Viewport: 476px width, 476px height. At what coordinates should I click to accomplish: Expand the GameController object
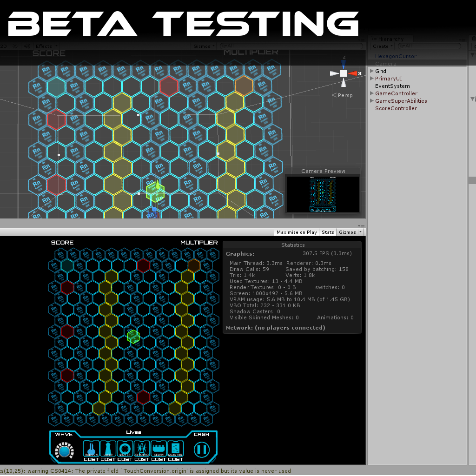click(371, 93)
